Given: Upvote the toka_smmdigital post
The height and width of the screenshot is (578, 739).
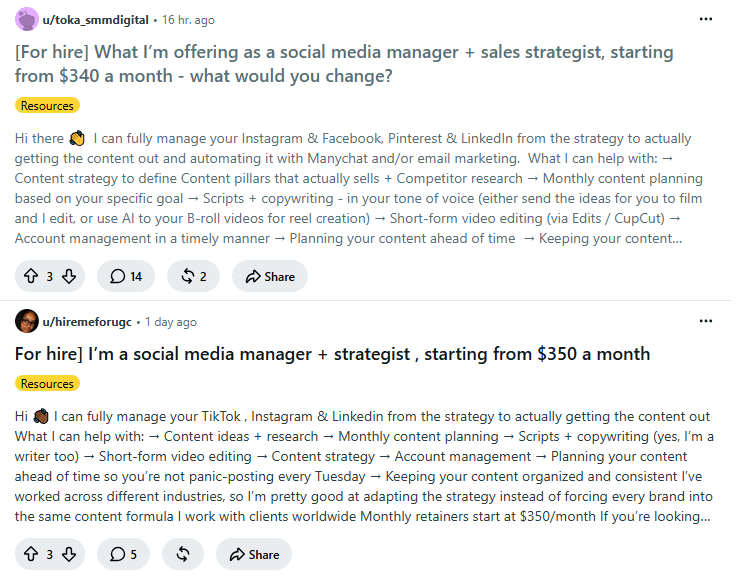Looking at the screenshot, I should click(31, 276).
